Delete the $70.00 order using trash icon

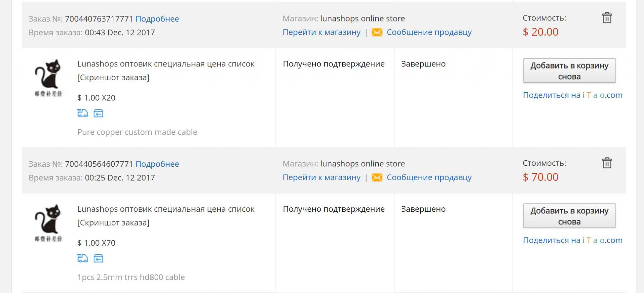pyautogui.click(x=607, y=163)
